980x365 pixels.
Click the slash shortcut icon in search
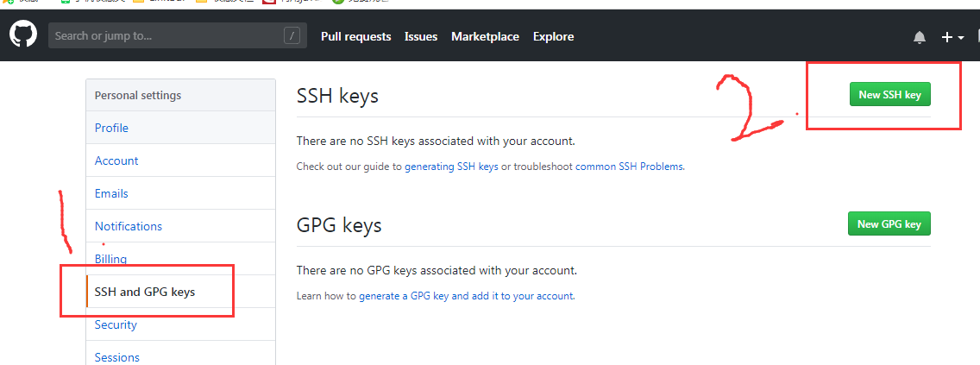(x=292, y=36)
